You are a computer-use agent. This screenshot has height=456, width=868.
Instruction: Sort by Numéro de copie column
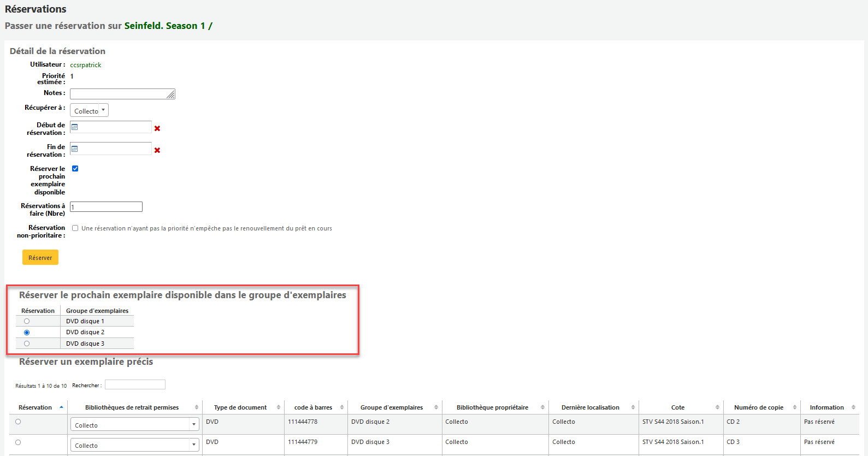pos(795,407)
